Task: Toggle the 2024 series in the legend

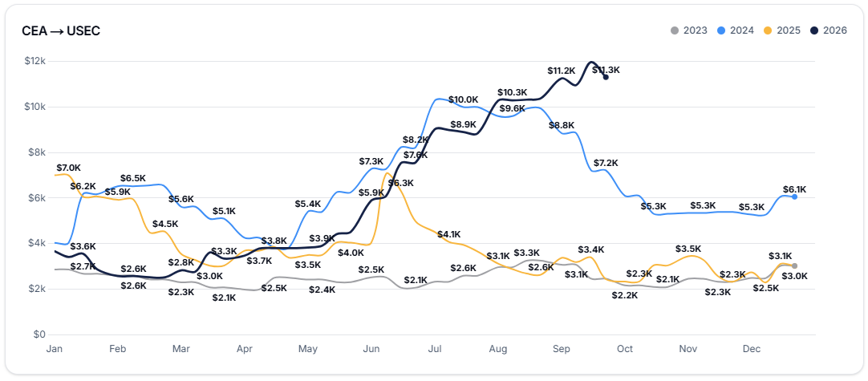Action: (x=735, y=30)
